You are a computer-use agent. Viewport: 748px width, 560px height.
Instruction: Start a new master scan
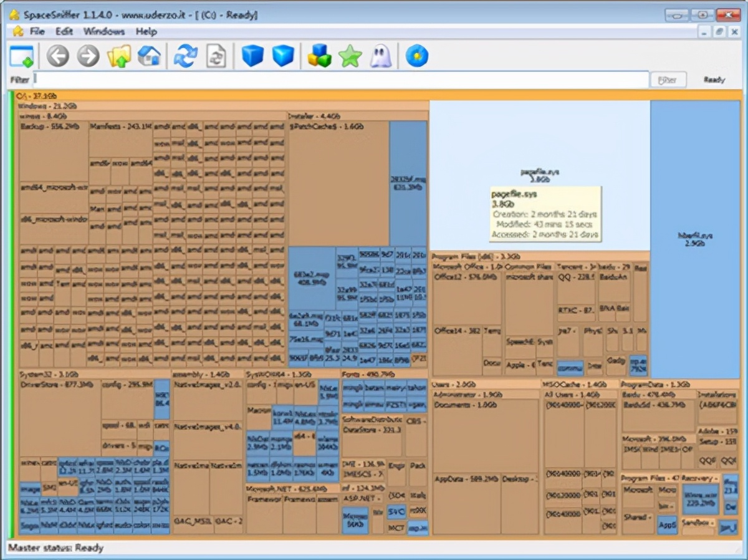click(185, 57)
